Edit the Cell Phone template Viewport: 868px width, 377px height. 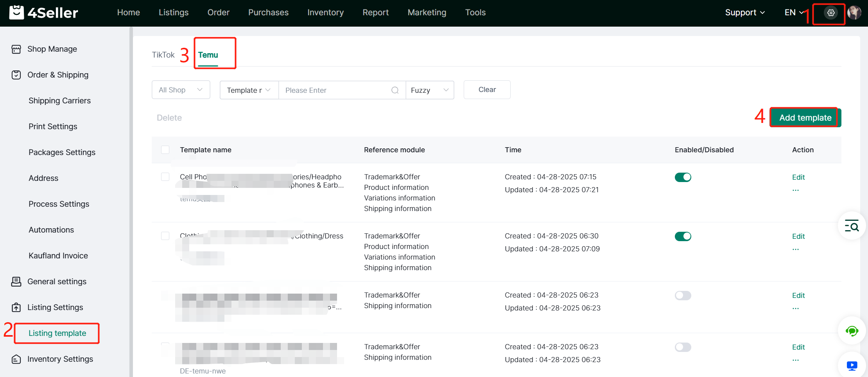coord(798,177)
